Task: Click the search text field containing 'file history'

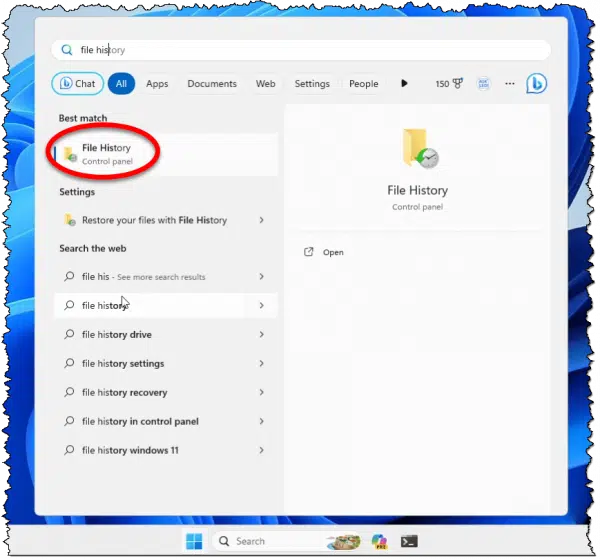Action: [x=301, y=50]
